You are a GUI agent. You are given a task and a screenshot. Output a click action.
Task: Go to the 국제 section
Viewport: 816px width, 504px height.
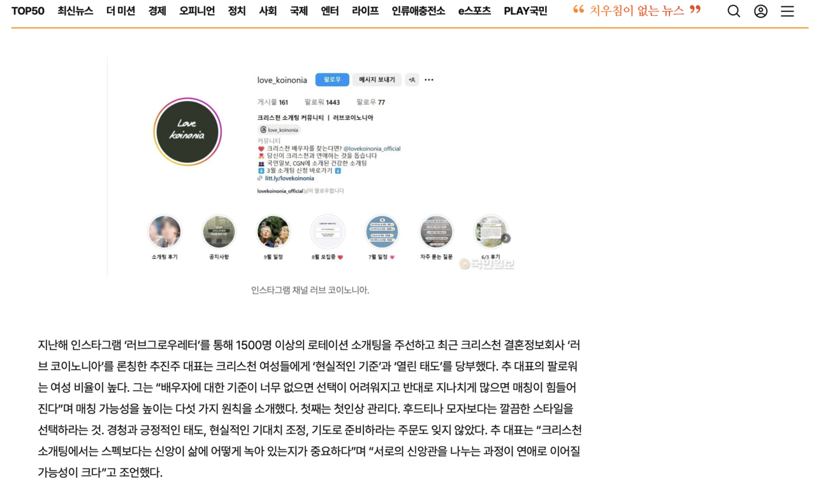[x=298, y=11]
